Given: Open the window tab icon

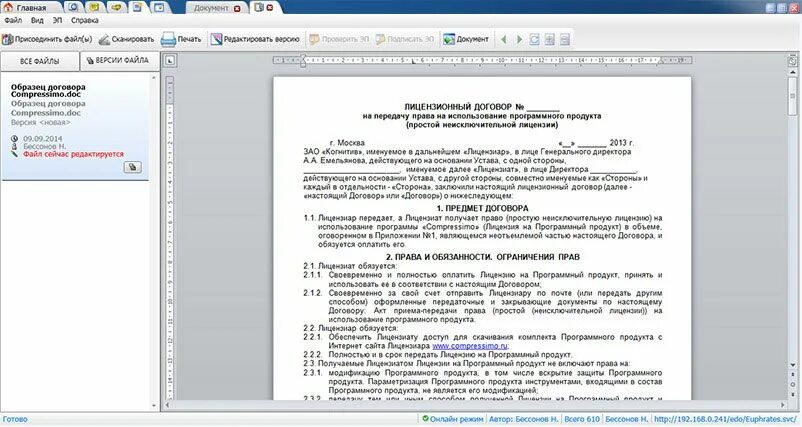Looking at the screenshot, I should [x=159, y=8].
